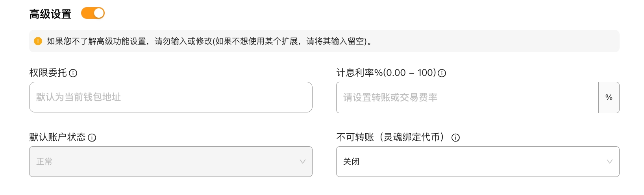Click the orange warning icon in the notice
This screenshot has height=195, width=644.
[x=38, y=41]
